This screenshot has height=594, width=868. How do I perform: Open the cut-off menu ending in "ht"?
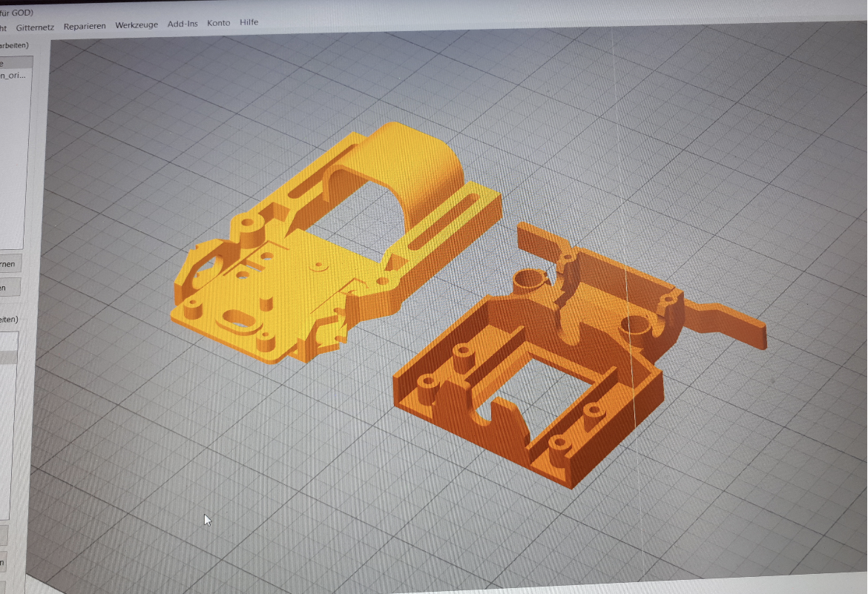tap(4, 28)
